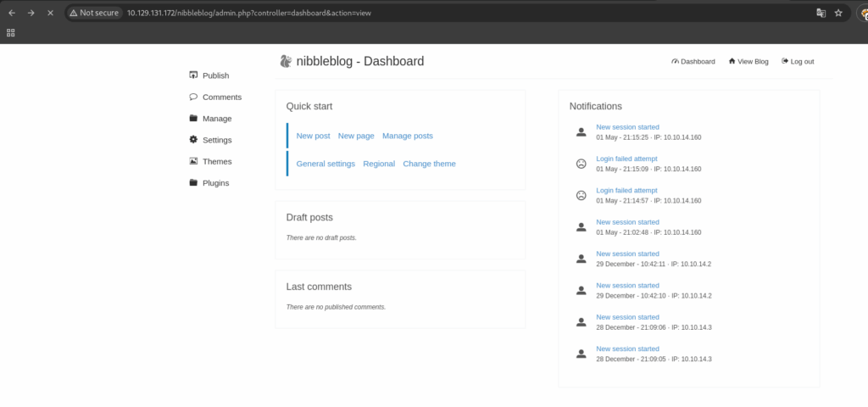Viewport: 868px width, 407px height.
Task: Open Dashboard from the top navigation
Action: coord(693,61)
